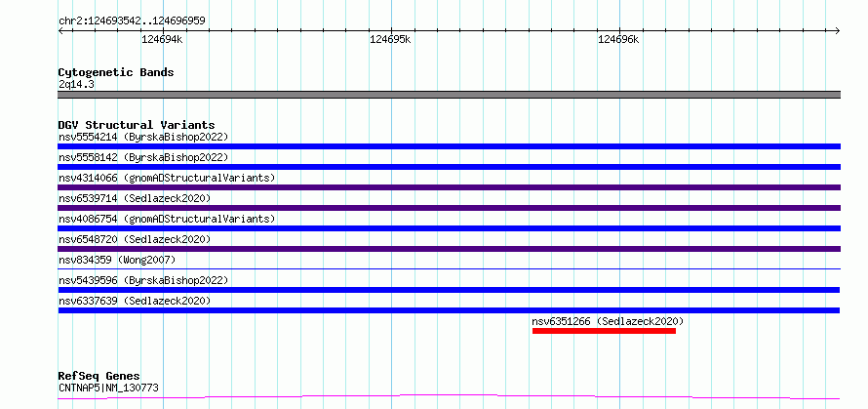Viewport: 868px width, 409px height.
Task: Click the 2q14.3 band label
Action: click(x=75, y=84)
